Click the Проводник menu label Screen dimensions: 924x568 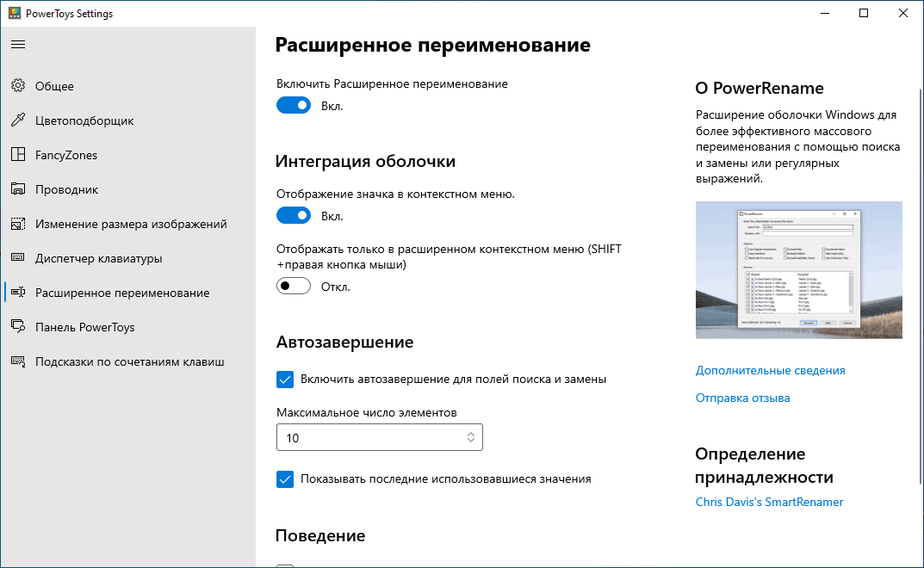[x=66, y=189]
